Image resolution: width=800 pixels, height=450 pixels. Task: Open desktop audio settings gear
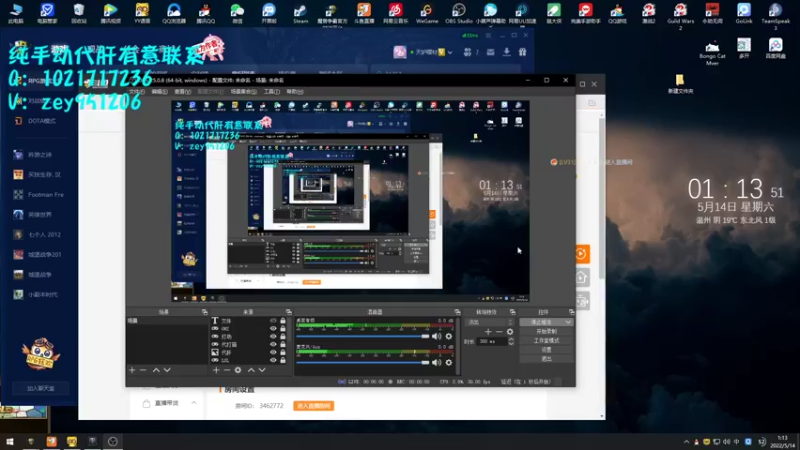pyautogui.click(x=449, y=336)
